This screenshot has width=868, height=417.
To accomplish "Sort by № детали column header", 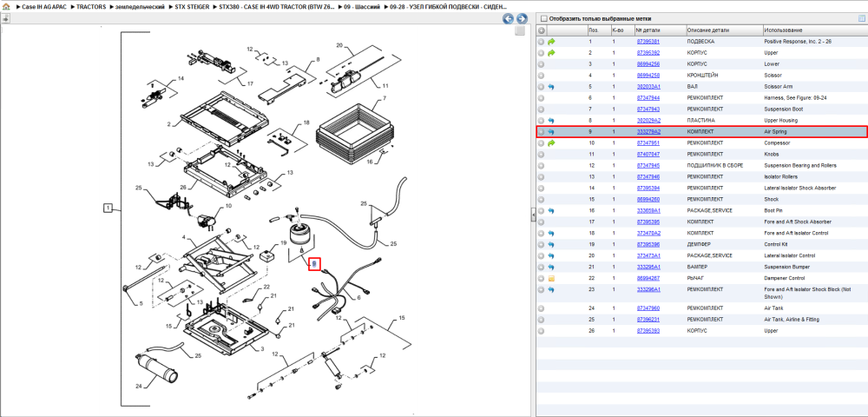I will click(x=659, y=30).
